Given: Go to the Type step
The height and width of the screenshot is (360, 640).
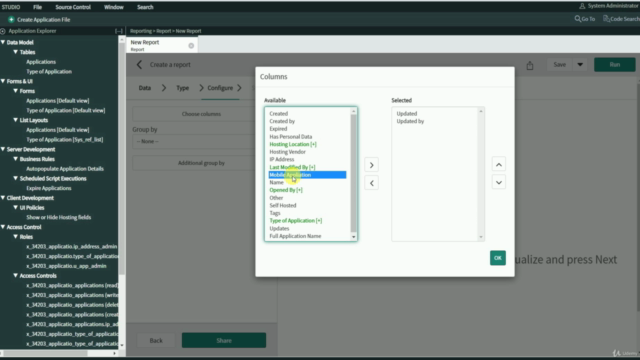Looking at the screenshot, I should pos(182,88).
